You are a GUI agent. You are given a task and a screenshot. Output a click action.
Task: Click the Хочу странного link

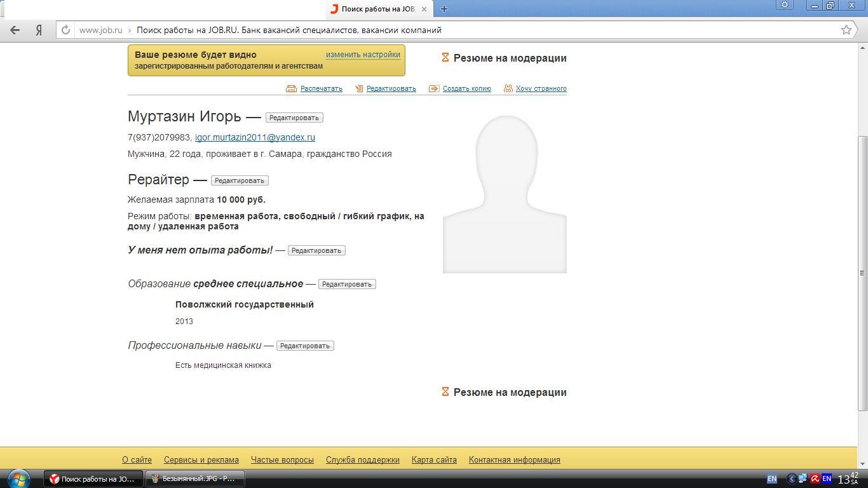click(x=541, y=88)
